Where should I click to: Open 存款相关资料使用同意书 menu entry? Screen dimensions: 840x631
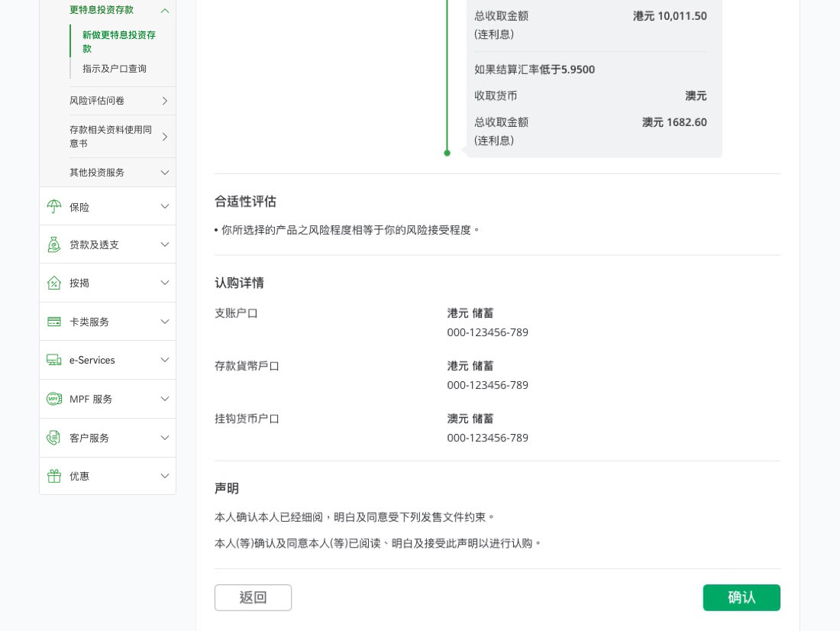[111, 137]
